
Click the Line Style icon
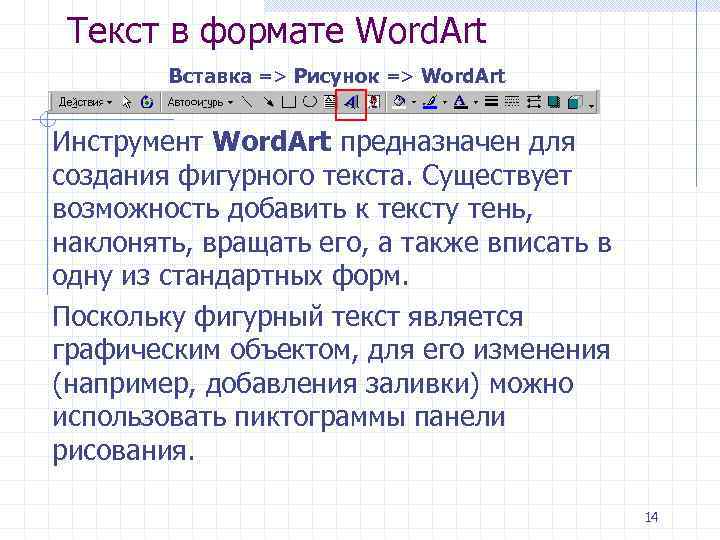click(x=491, y=102)
